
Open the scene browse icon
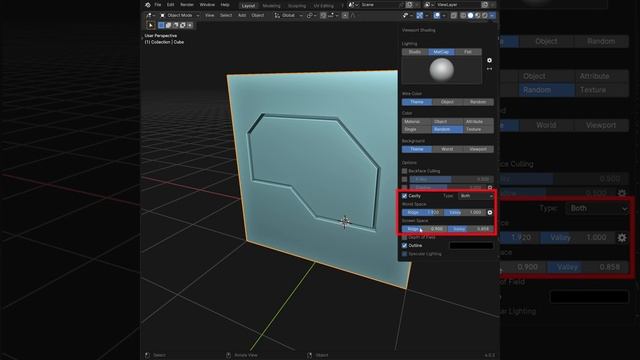352,5
